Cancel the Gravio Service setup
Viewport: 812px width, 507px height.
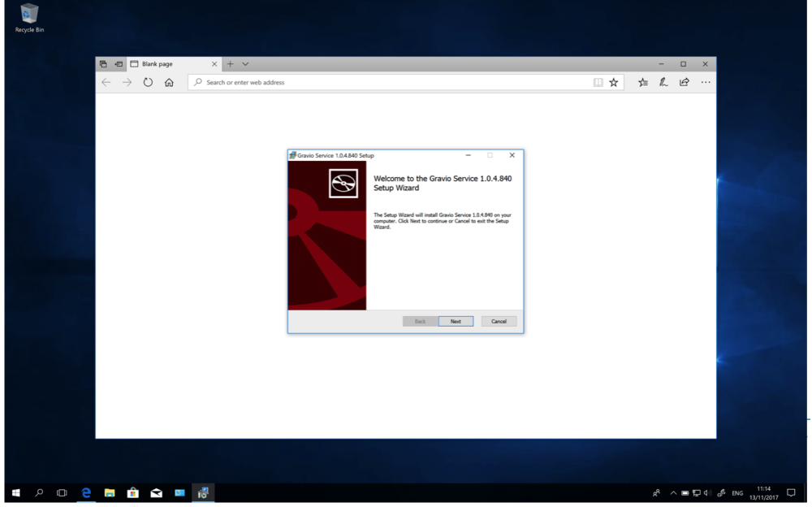pos(499,322)
